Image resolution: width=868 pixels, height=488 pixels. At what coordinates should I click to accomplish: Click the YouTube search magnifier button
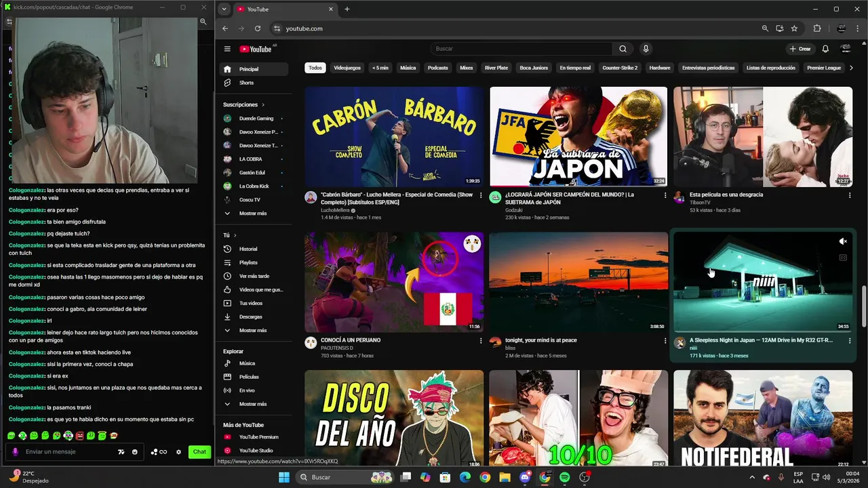(x=623, y=49)
